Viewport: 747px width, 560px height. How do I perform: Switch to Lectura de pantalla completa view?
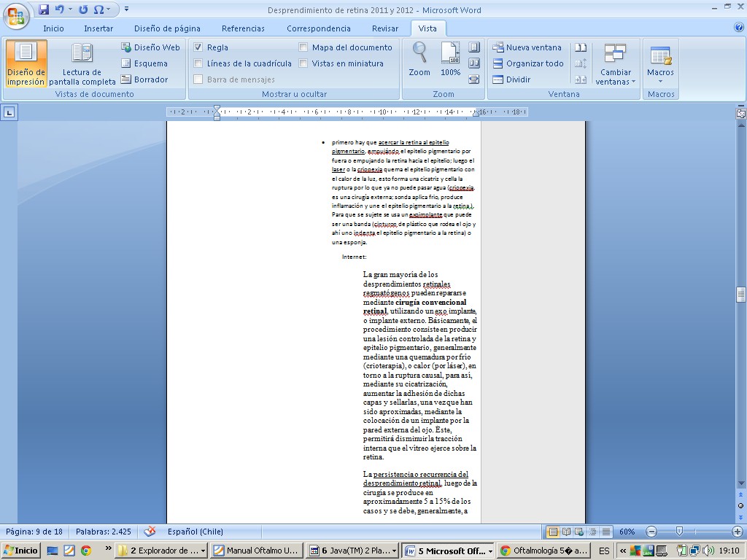click(x=82, y=63)
